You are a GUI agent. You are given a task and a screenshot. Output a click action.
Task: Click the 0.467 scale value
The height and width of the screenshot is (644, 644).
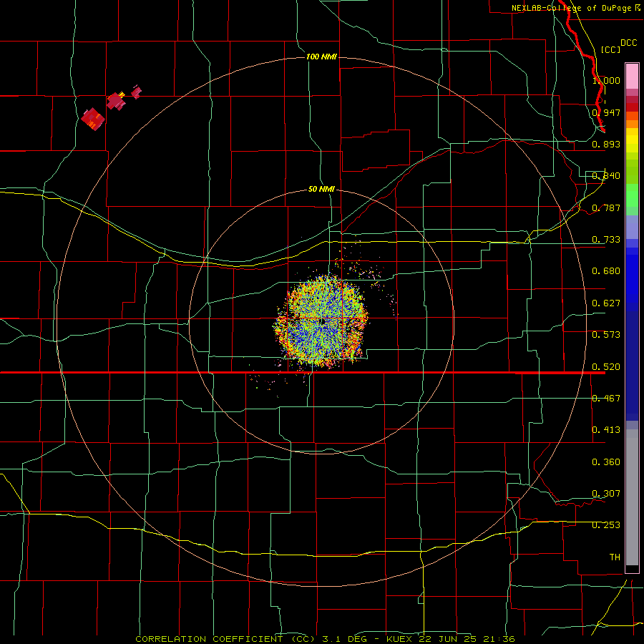606,398
